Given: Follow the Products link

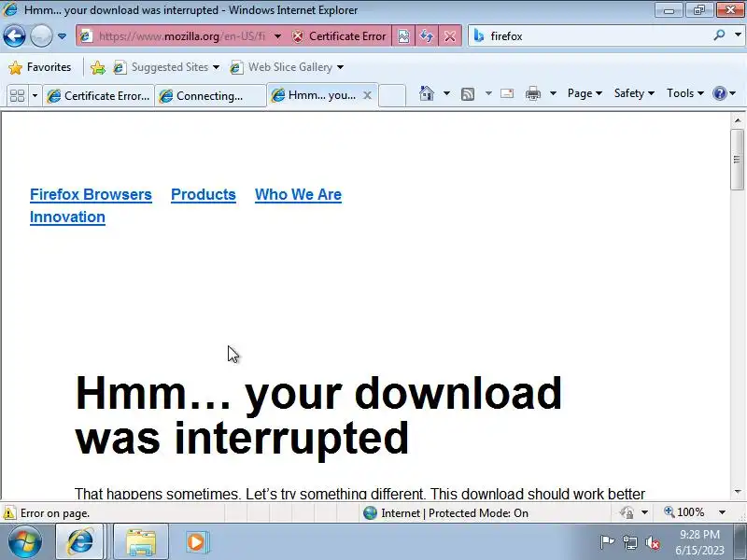Looking at the screenshot, I should point(204,194).
